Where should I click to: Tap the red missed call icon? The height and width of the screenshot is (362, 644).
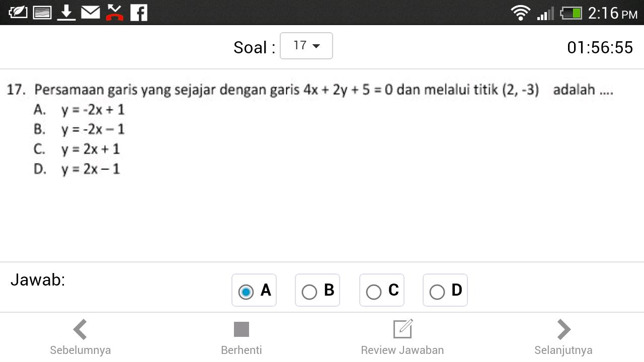(x=115, y=12)
